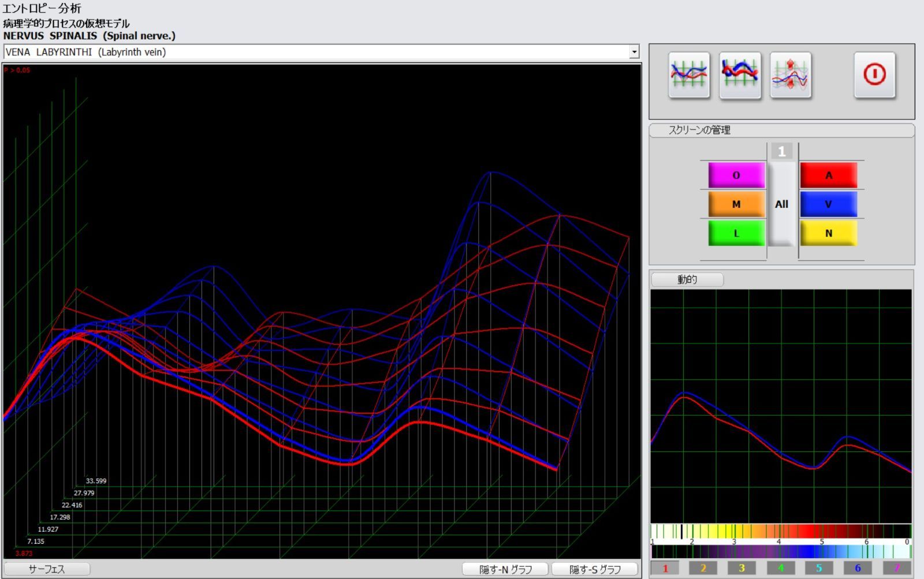924x579 pixels.
Task: Click the サーフェス surface button
Action: point(47,569)
